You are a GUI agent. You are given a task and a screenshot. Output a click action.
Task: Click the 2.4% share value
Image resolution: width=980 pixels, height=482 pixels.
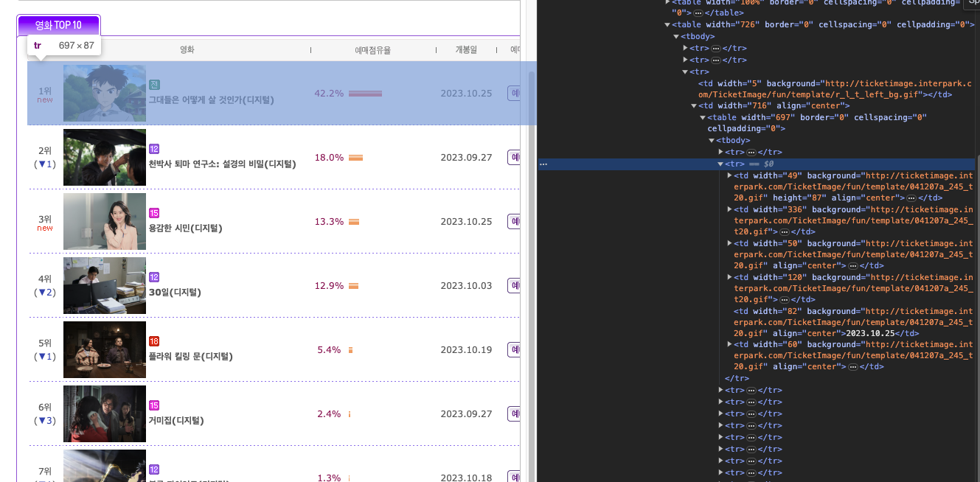[x=329, y=414]
